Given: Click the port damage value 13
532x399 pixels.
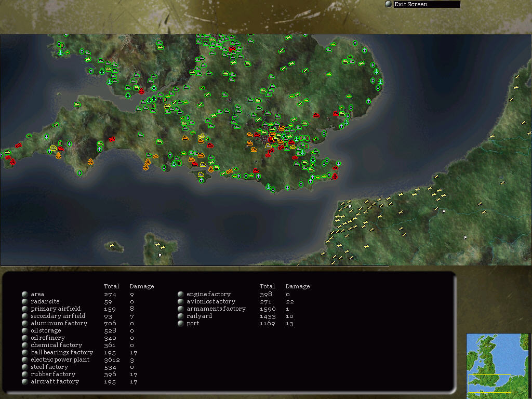Looking at the screenshot, I should pos(289,323).
